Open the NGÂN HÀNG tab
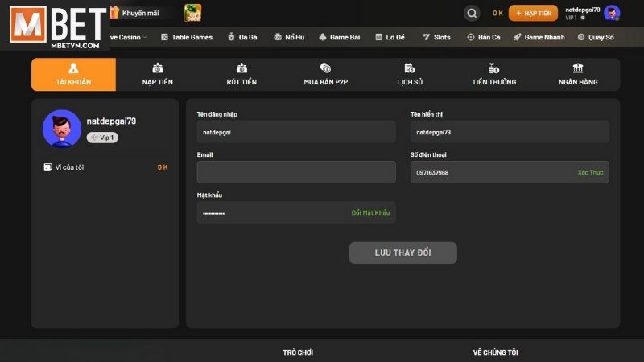 click(578, 75)
